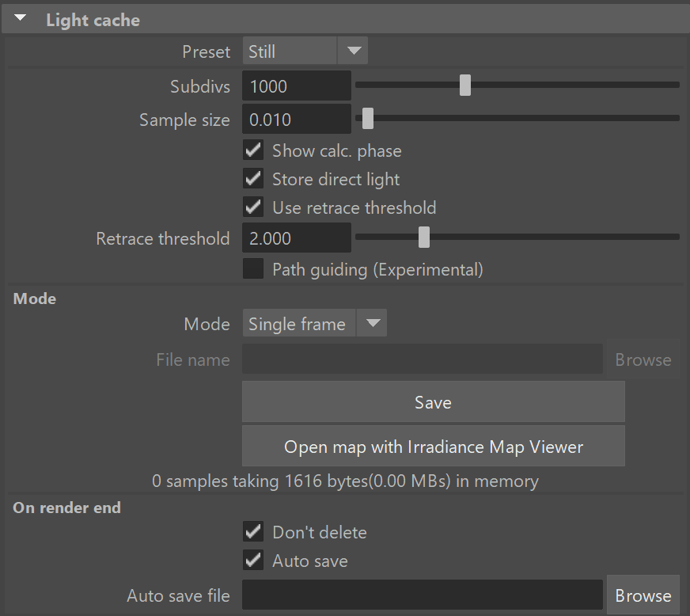Select the Still preset combo box
Image resolution: width=690 pixels, height=616 pixels.
tap(305, 51)
